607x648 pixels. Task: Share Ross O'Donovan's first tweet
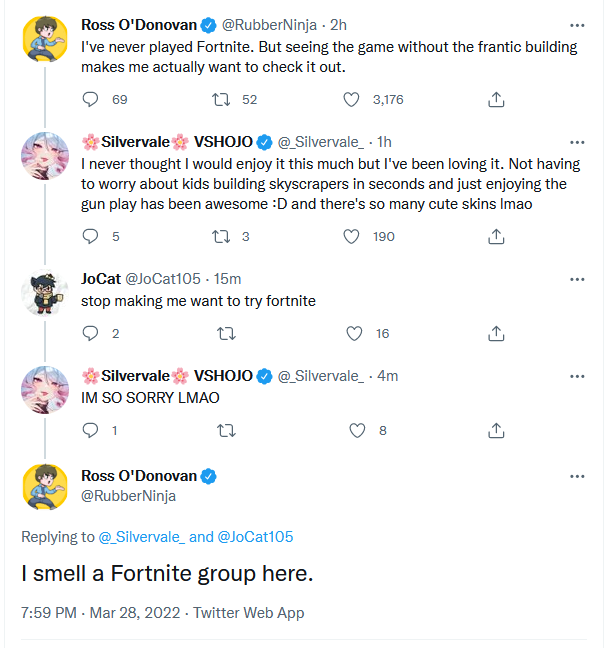[495, 100]
